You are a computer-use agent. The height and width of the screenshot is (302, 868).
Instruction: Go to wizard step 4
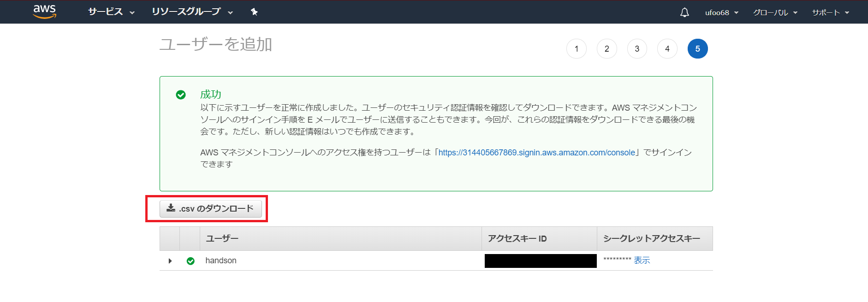[x=667, y=49]
